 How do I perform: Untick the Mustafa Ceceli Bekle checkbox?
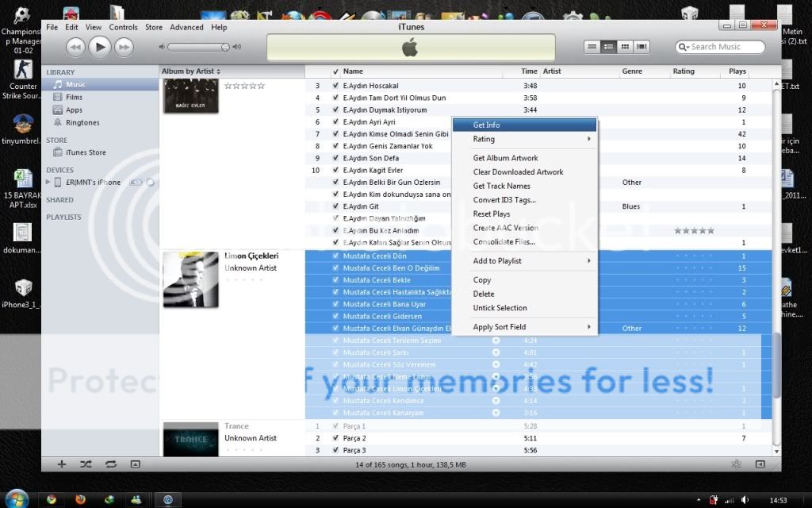(335, 280)
